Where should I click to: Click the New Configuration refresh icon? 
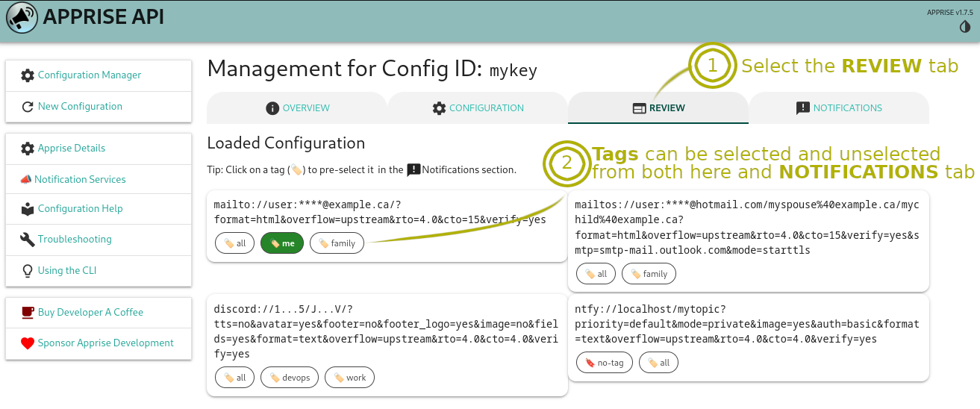click(28, 107)
